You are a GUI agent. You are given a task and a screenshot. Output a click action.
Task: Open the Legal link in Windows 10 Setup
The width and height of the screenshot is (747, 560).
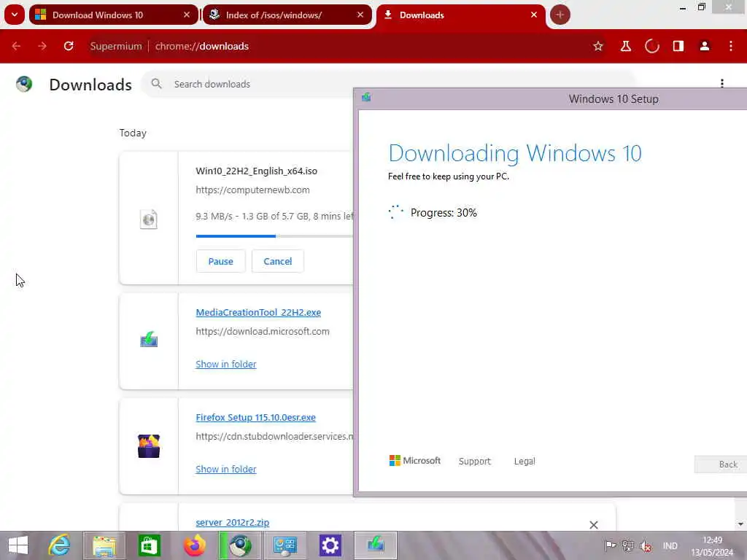[525, 462]
